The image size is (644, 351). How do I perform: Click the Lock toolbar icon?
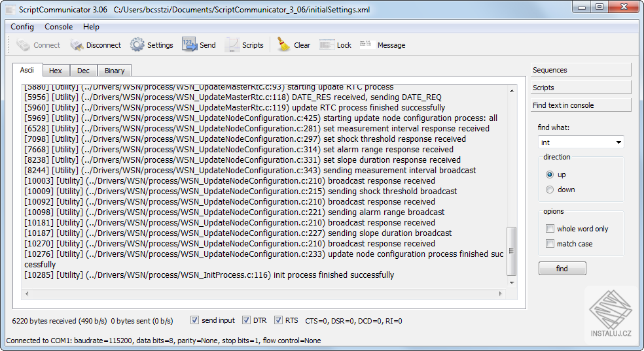[x=327, y=44]
